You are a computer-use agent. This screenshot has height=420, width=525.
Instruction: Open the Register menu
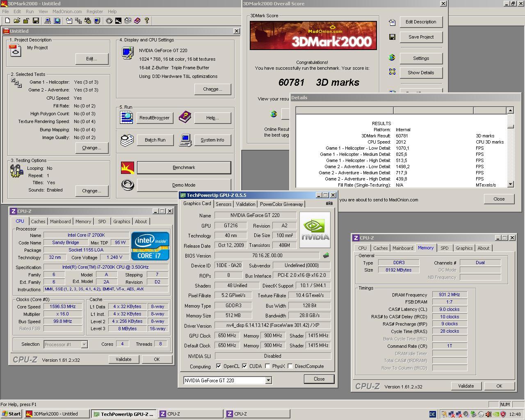click(x=95, y=11)
